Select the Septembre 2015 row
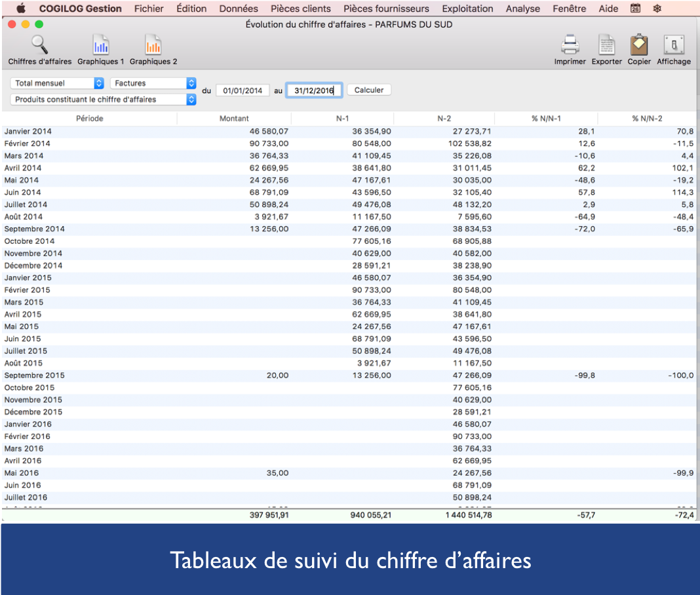Screen dimensions: 700x595 [x=349, y=375]
